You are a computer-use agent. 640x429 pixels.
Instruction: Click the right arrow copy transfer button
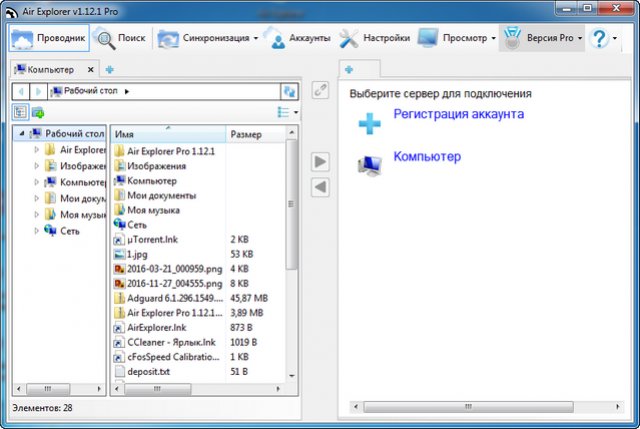tap(320, 161)
